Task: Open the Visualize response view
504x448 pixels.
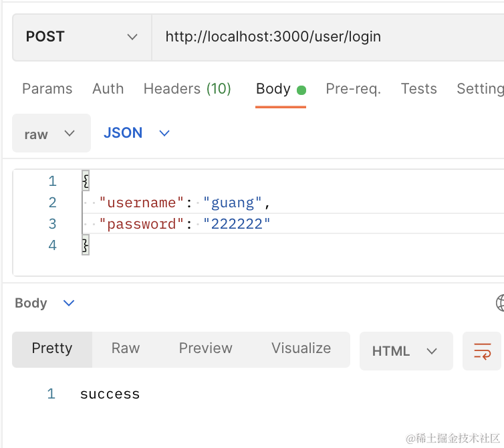Action: [x=301, y=348]
